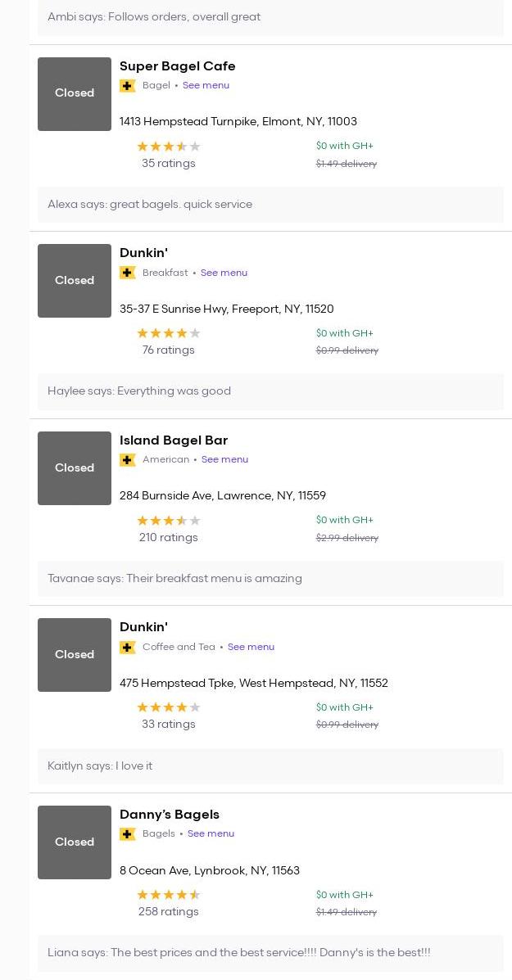
Task: Open See menu for Dunkin' in Freeport
Action: tap(224, 273)
